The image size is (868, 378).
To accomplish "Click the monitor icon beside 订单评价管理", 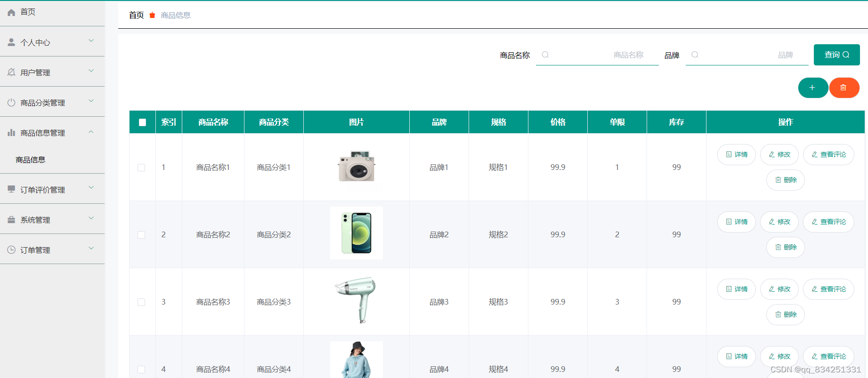I will pyautogui.click(x=11, y=189).
